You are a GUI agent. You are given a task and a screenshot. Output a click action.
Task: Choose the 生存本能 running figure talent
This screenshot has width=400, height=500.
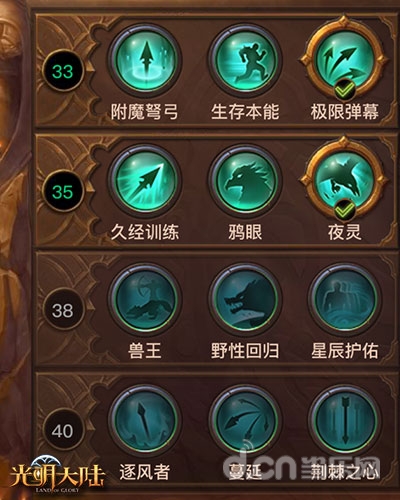245,60
